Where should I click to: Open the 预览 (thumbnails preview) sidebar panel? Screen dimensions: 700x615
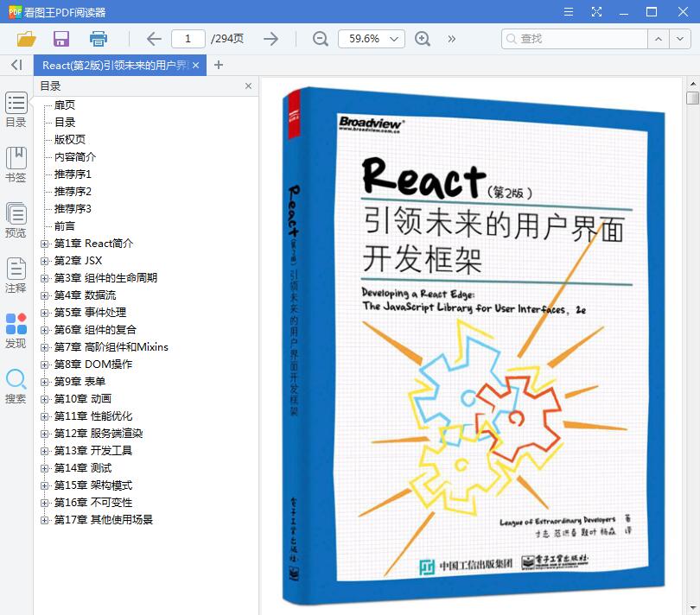click(16, 220)
